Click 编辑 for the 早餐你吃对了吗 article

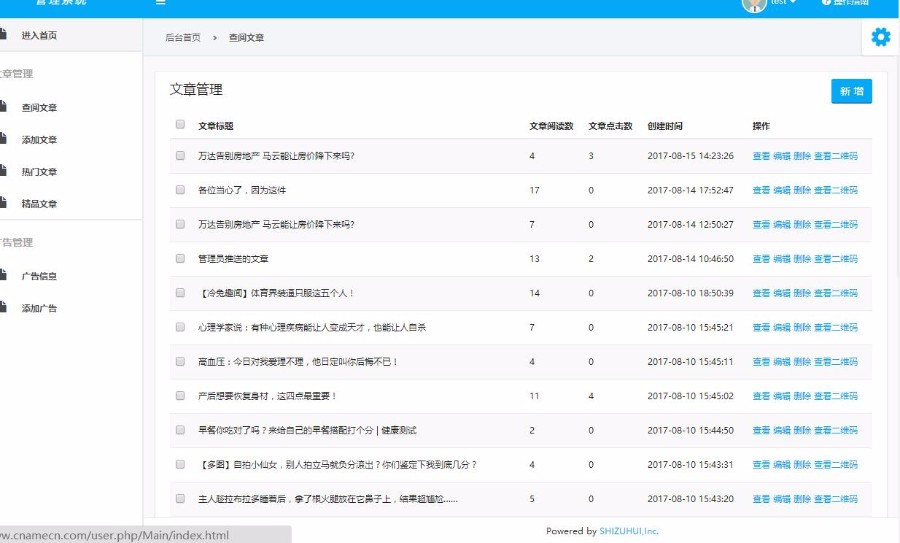tap(782, 430)
